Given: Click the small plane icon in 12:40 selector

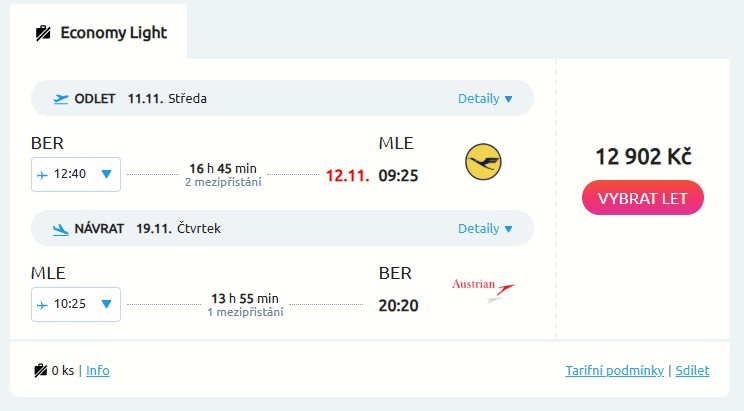Looking at the screenshot, I should [x=42, y=174].
